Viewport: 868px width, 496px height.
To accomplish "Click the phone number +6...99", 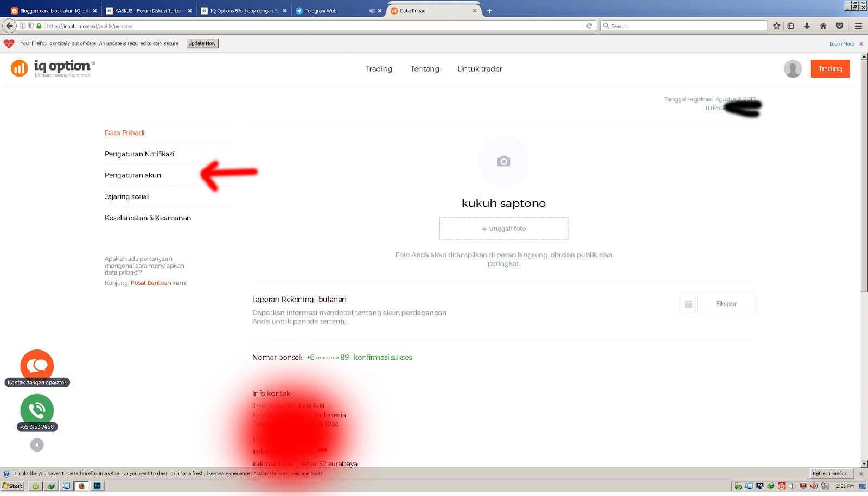I will click(328, 357).
